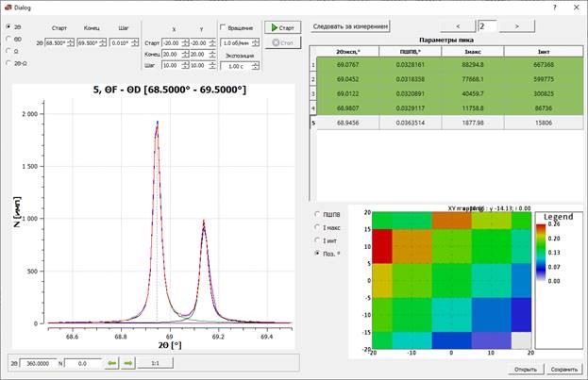Image resolution: width=588 pixels, height=380 pixels.
Task: Click the green left arrow at bottom
Action: [x=110, y=362]
